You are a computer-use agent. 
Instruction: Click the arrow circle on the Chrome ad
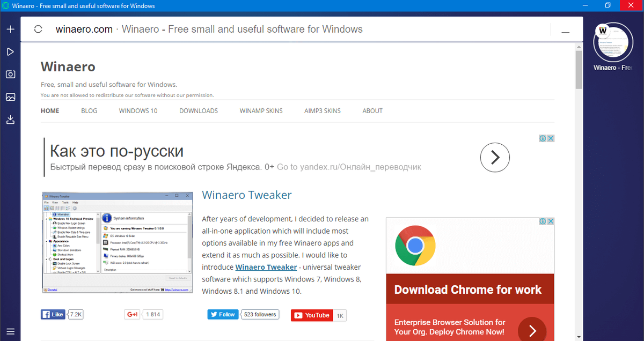coord(531,330)
